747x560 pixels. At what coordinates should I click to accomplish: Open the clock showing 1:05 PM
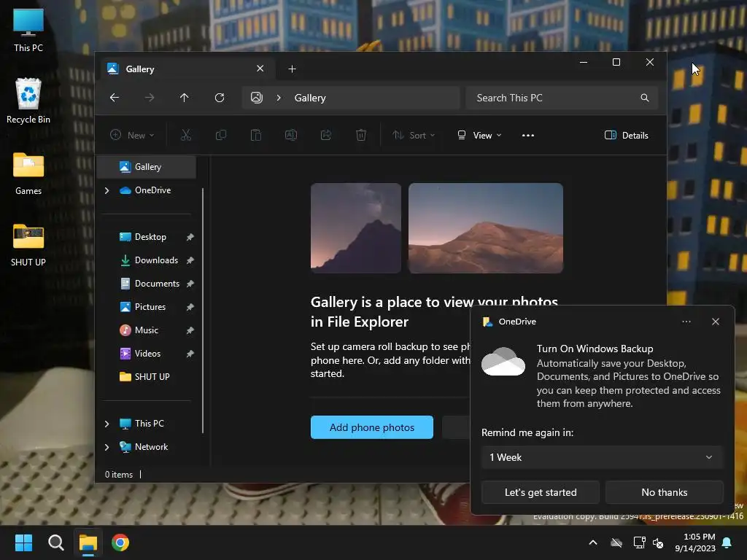pos(695,542)
